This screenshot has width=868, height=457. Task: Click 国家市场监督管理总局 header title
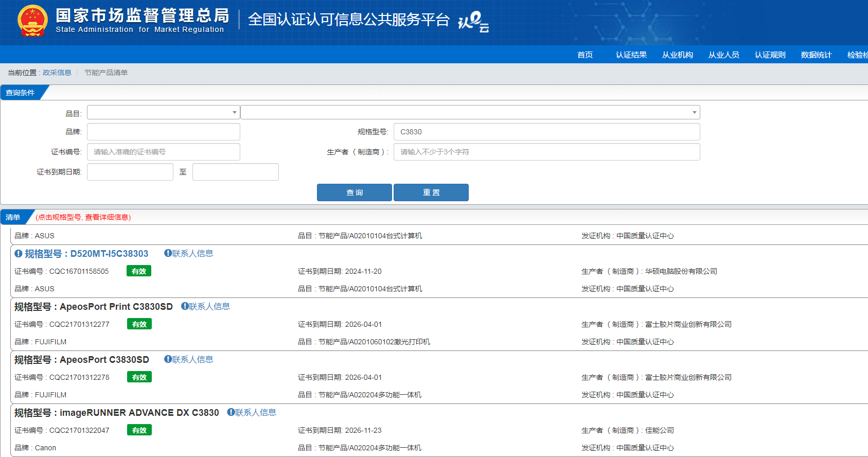(x=143, y=15)
